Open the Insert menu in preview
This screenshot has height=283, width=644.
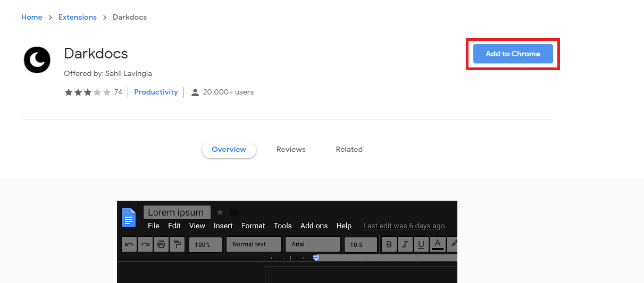(223, 226)
